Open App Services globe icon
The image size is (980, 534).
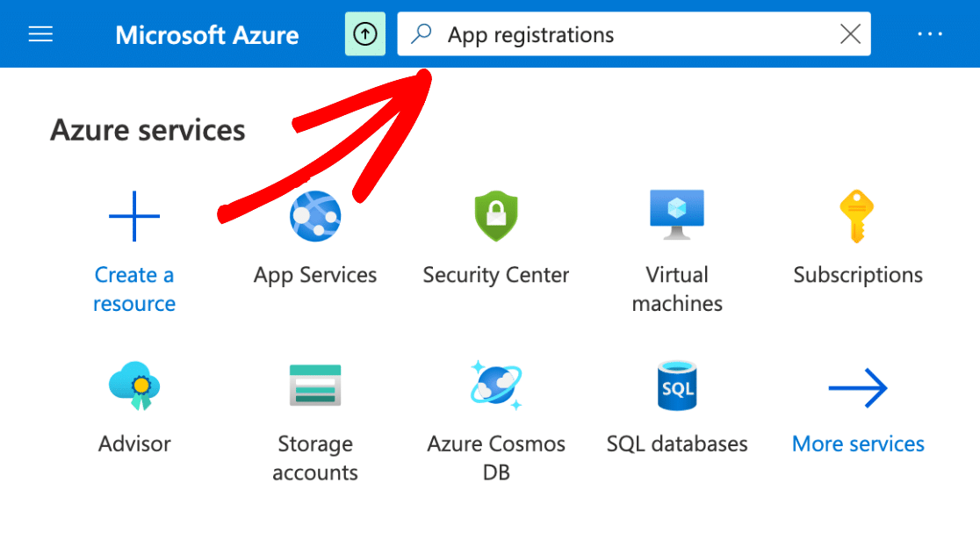pos(315,216)
